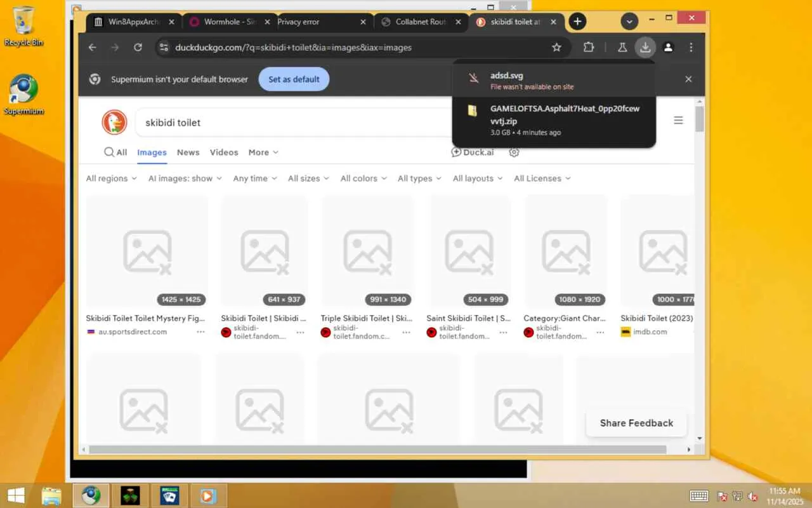Click the adsd.svg download entry
The width and height of the screenshot is (812, 508).
coord(553,80)
